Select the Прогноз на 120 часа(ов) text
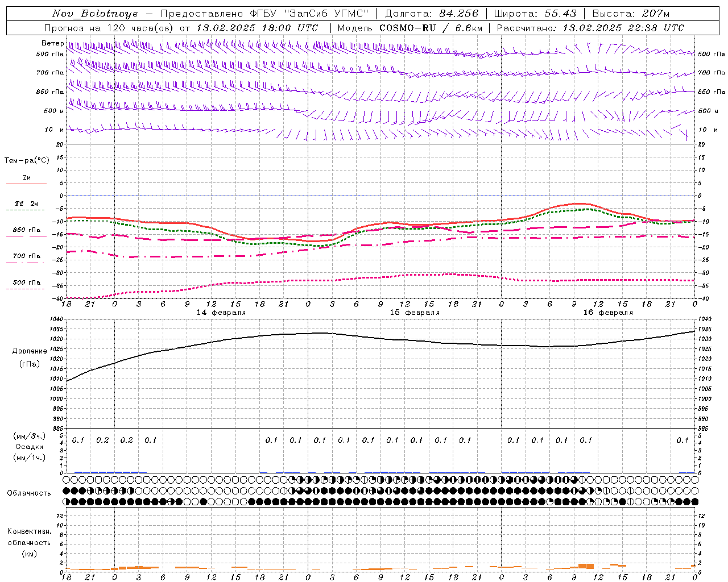This screenshot has height=582, width=728. coord(109,28)
